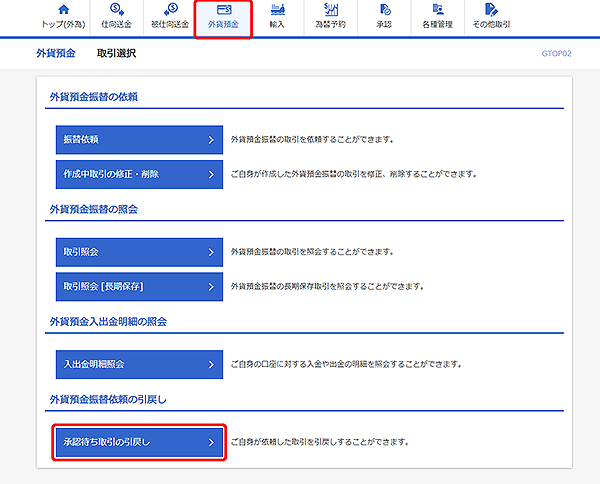Click the 被仕向送金 icon
The height and width of the screenshot is (484, 600).
[170, 9]
